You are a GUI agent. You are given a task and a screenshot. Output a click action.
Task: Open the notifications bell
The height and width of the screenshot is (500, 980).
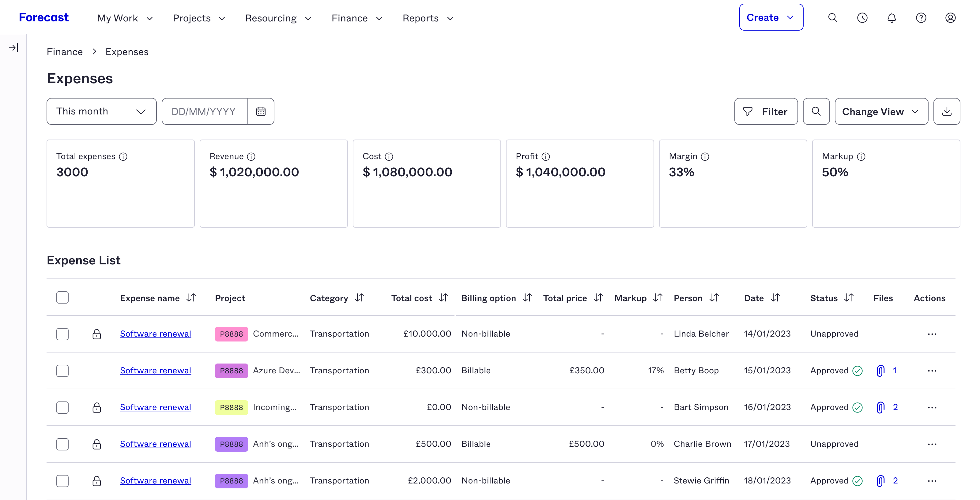pyautogui.click(x=891, y=17)
